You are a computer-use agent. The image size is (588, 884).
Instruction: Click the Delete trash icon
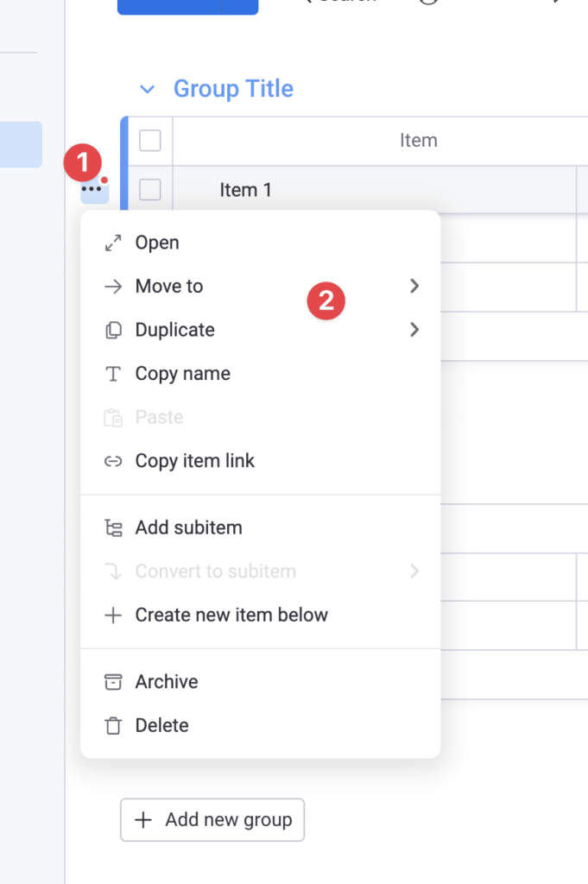(113, 725)
